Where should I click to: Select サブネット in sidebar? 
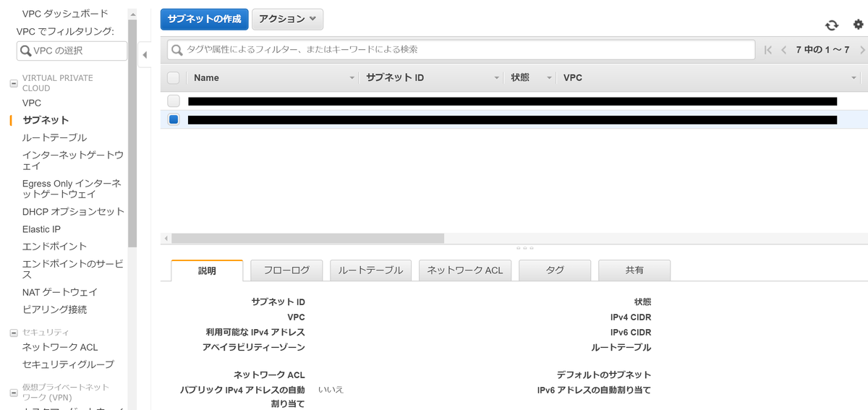pyautogui.click(x=46, y=120)
